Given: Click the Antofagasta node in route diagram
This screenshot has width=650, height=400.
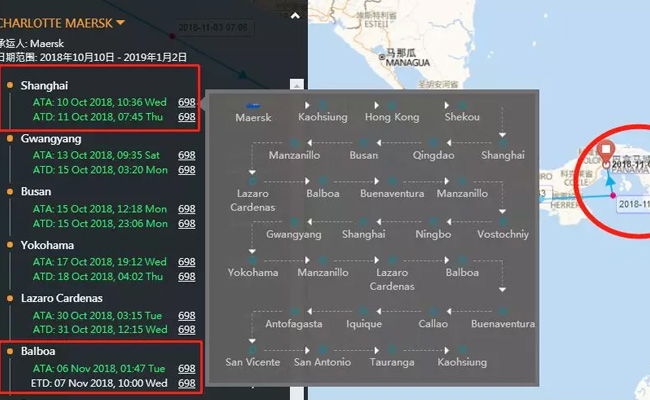Looking at the screenshot, I should coord(294,311).
